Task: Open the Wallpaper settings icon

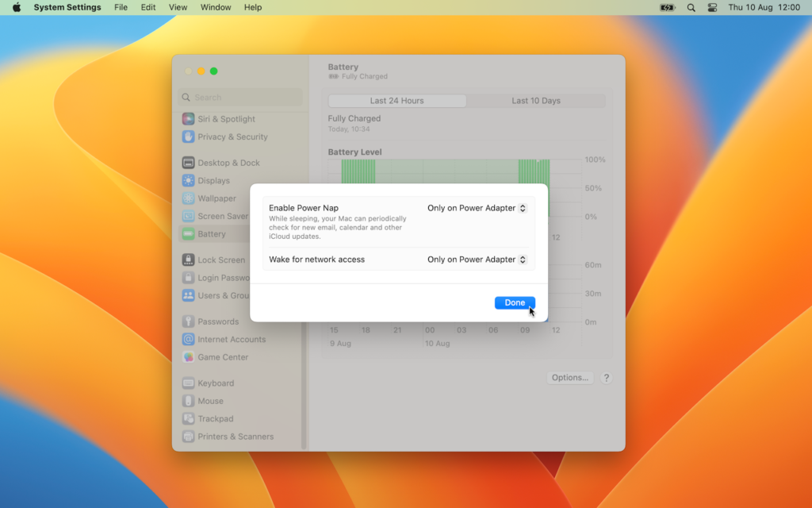Action: 188,198
